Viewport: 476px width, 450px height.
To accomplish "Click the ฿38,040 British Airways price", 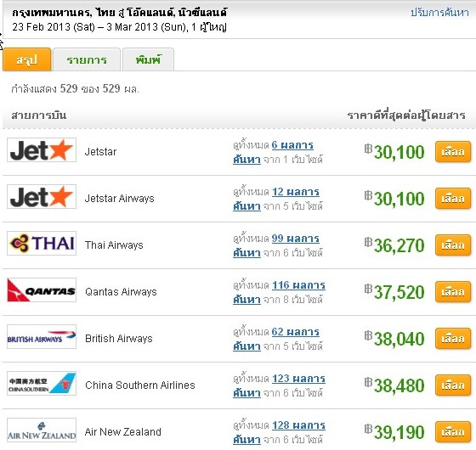I will tap(394, 339).
